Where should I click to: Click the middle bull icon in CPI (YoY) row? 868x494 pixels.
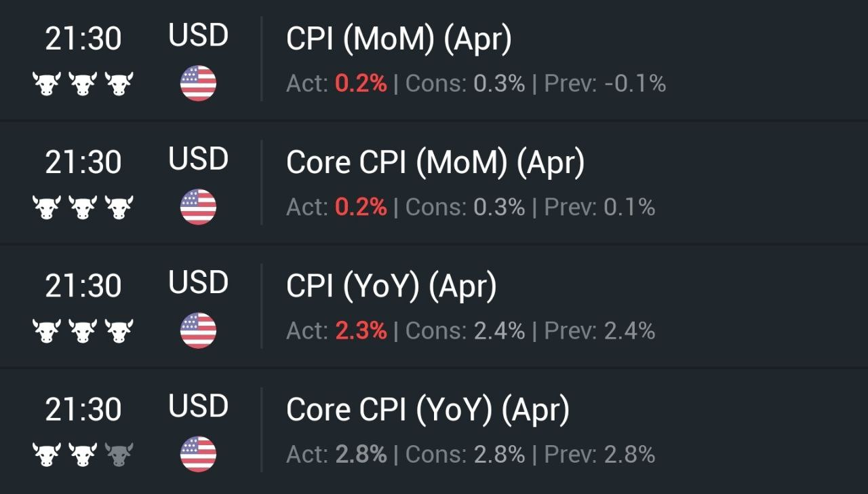(83, 331)
